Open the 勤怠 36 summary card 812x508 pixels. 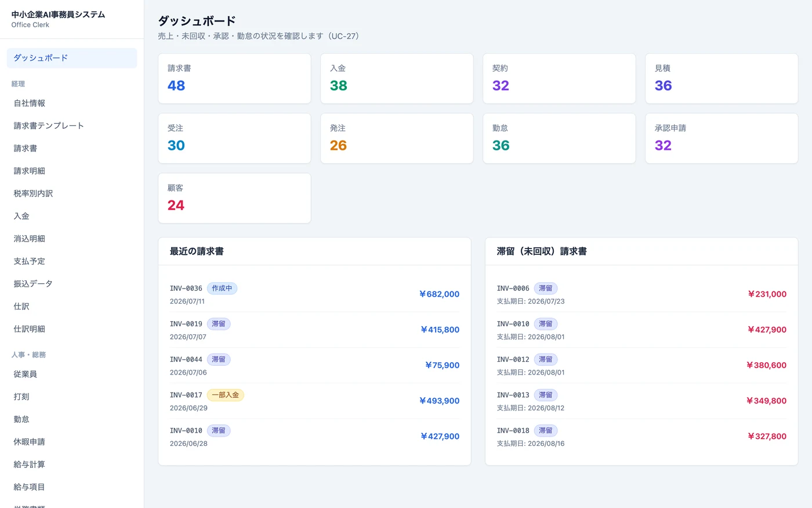[559, 138]
